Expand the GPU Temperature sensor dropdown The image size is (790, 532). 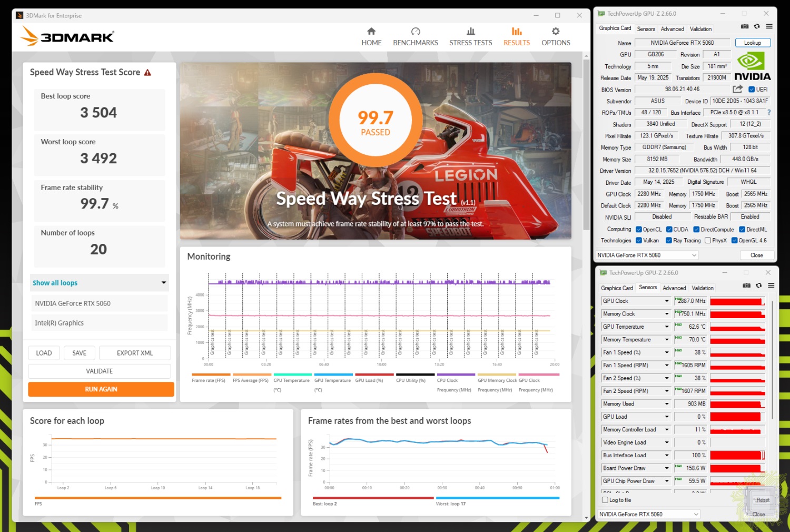667,327
